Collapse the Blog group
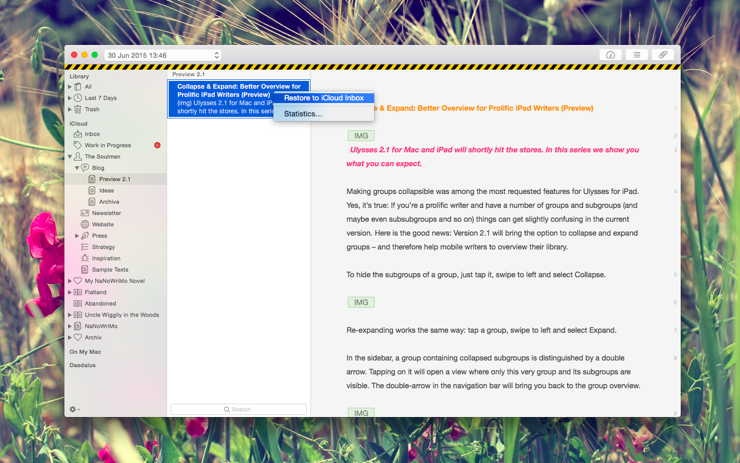The image size is (740, 463). (77, 168)
